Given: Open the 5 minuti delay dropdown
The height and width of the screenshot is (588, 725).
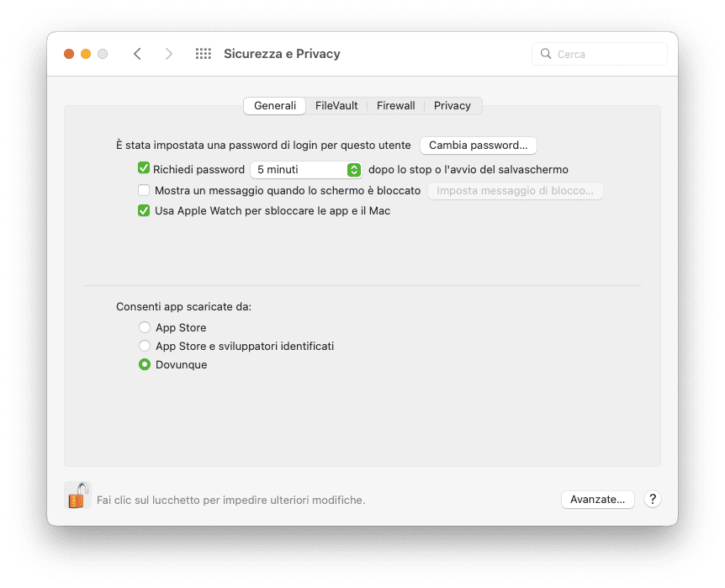Looking at the screenshot, I should tap(306, 170).
